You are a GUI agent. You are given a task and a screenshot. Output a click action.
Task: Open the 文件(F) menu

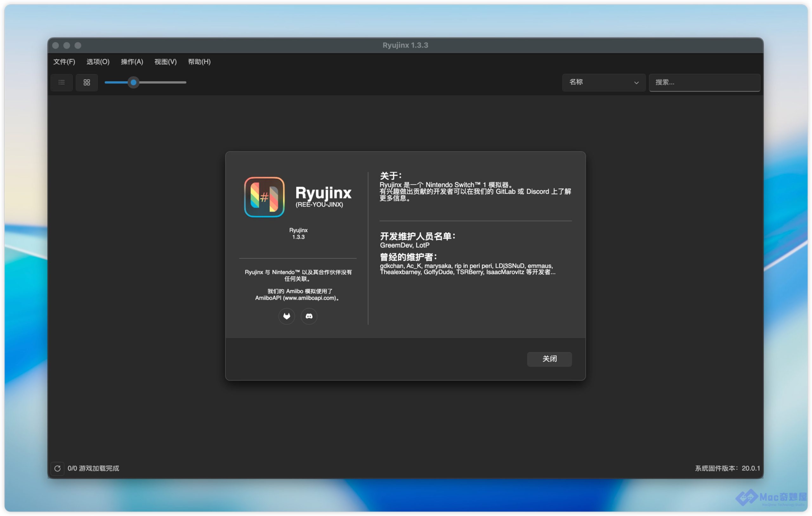click(64, 62)
